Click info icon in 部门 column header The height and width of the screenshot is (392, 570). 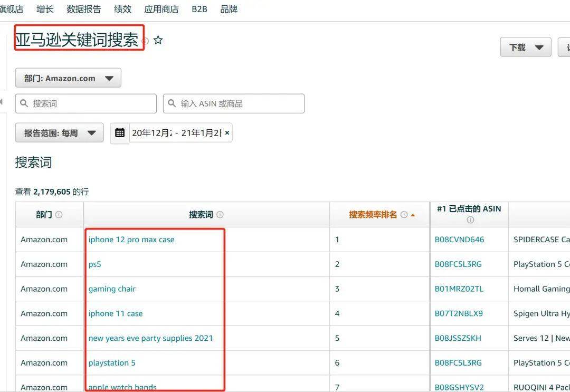(x=59, y=214)
